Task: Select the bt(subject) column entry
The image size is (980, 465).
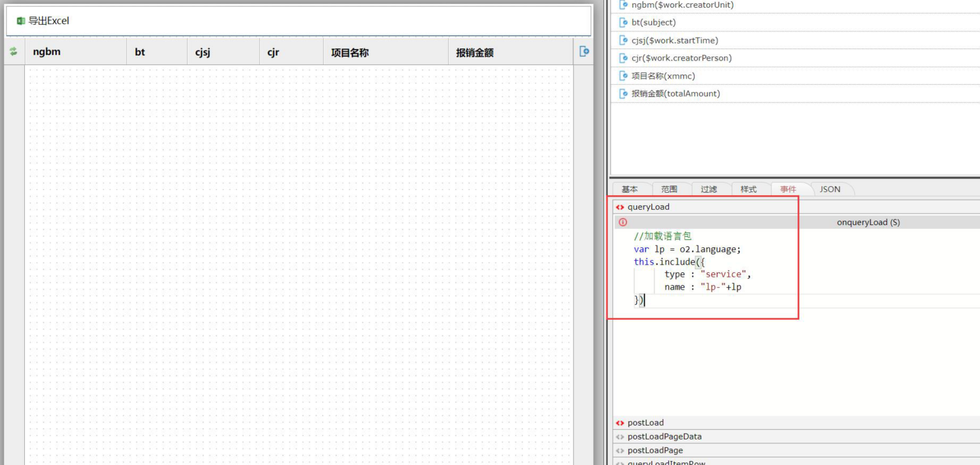Action: coord(797,22)
